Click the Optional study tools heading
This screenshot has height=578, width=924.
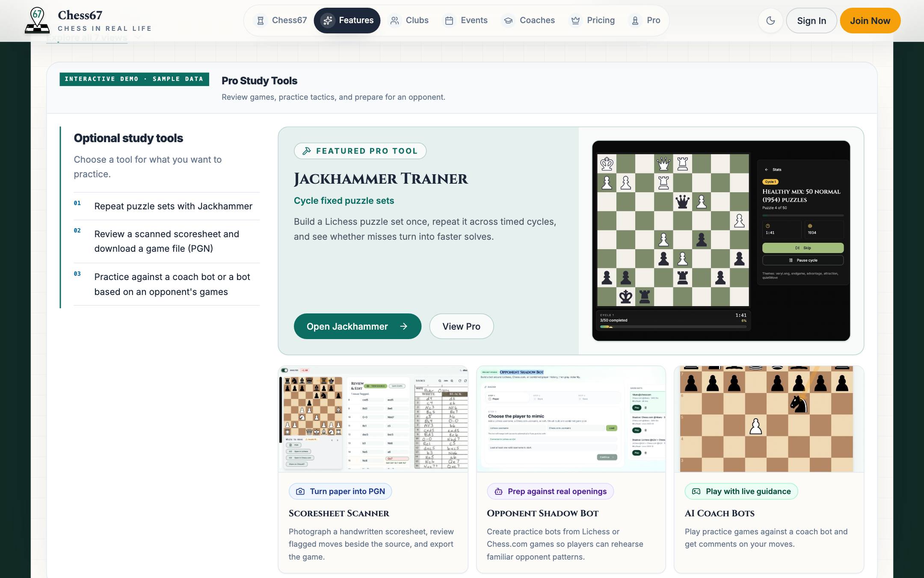(128, 138)
